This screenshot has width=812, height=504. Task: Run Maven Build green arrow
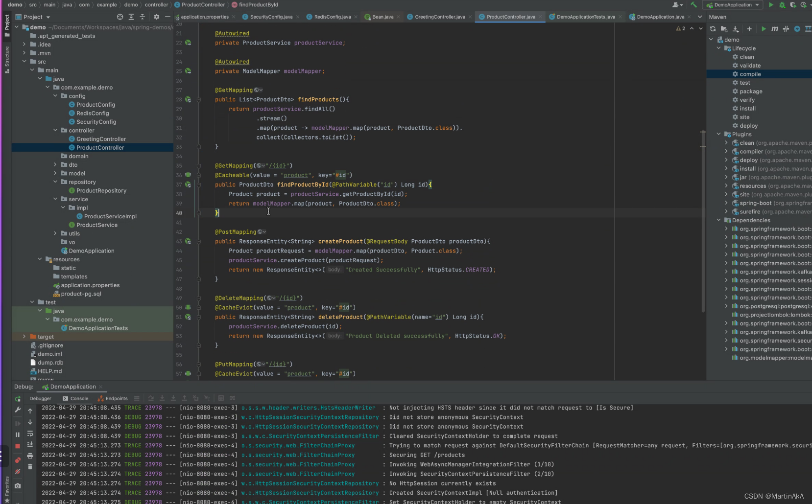click(x=764, y=29)
